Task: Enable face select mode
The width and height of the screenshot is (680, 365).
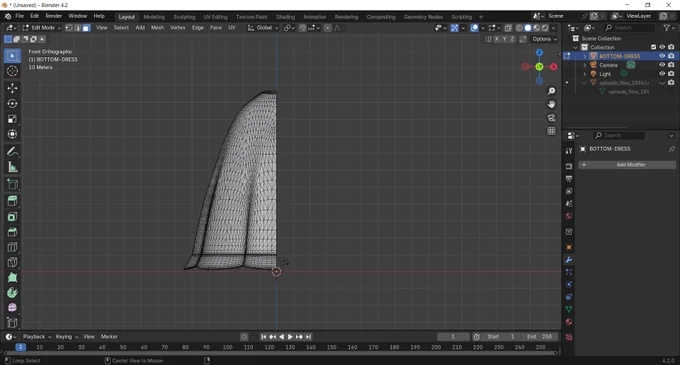Action: click(x=86, y=28)
